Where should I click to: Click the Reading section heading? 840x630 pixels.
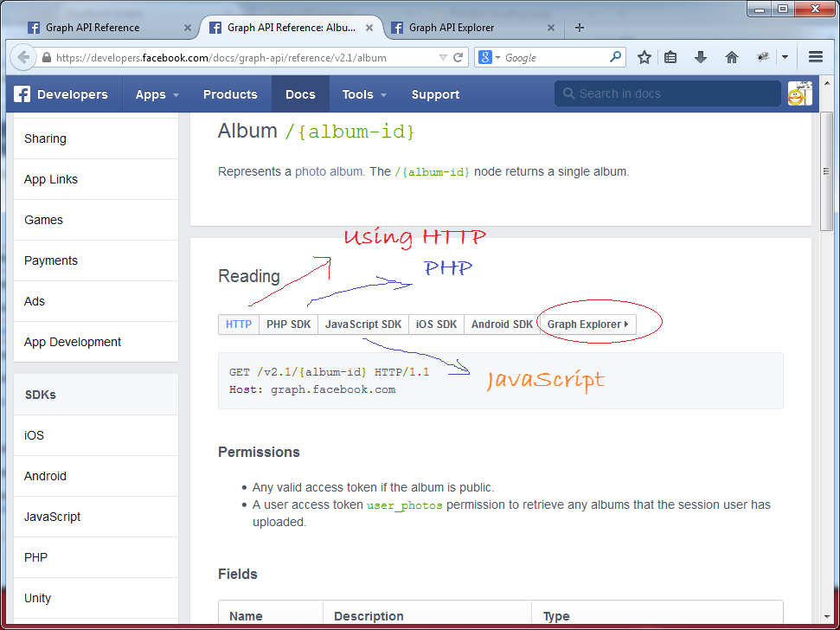[249, 276]
